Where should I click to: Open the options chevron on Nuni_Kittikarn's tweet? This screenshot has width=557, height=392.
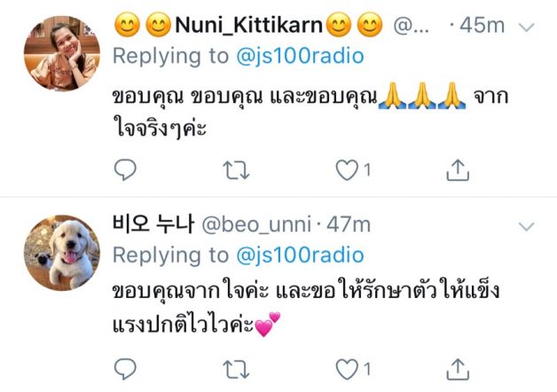(x=527, y=27)
